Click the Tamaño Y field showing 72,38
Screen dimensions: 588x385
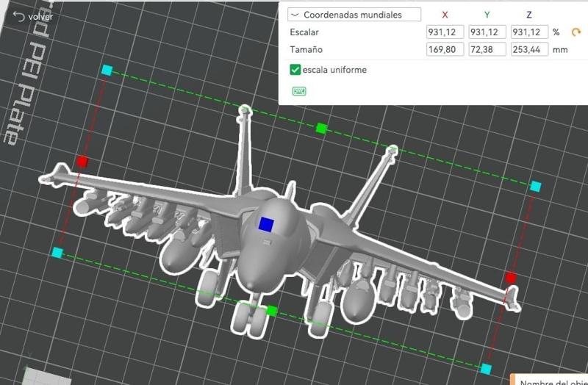point(487,49)
